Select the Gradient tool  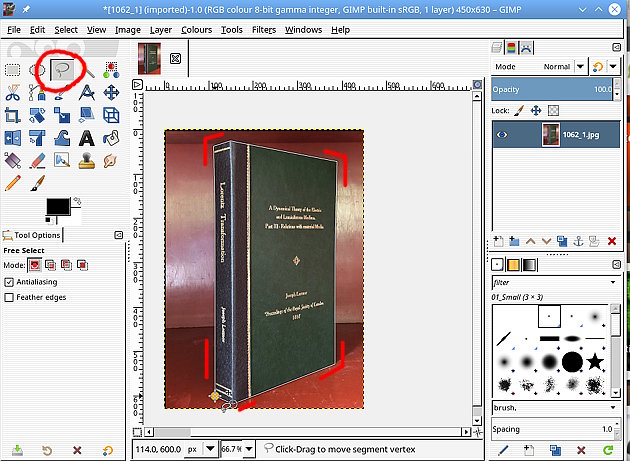tap(12, 161)
